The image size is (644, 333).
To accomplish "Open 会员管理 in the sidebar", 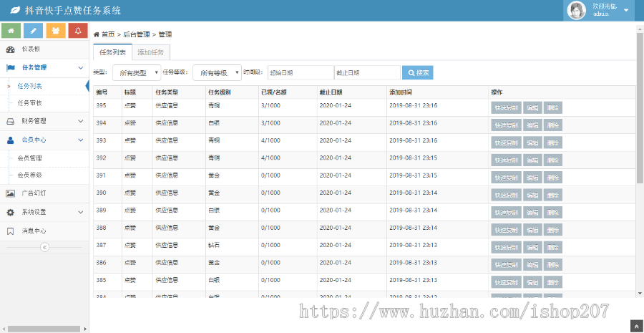I will 29,158.
